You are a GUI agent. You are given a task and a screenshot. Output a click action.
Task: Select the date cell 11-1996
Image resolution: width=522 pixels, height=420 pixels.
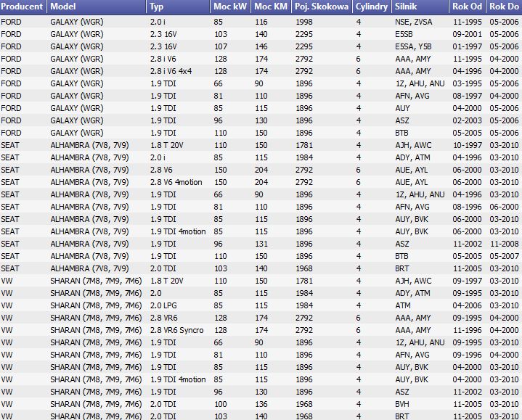(467, 330)
